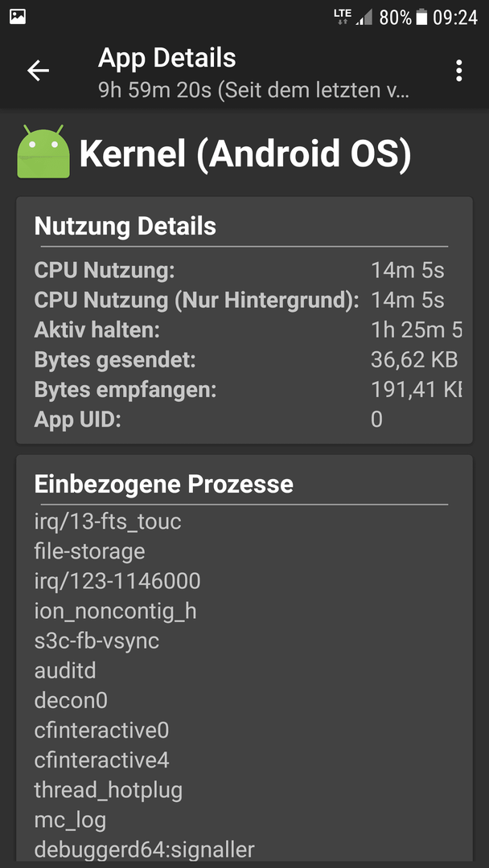The image size is (489, 868).
Task: Tap the battery icon in status bar
Action: [422, 17]
